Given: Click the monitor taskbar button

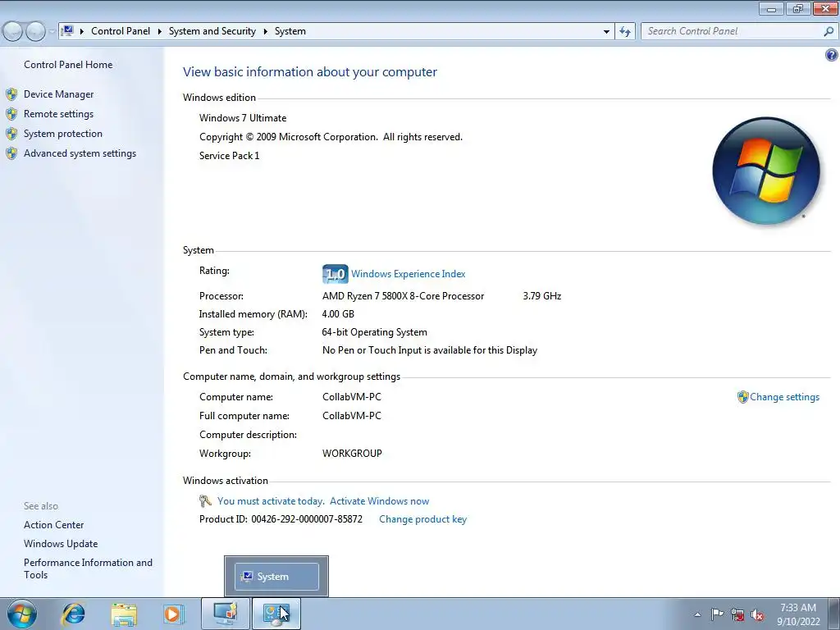Looking at the screenshot, I should point(226,614).
